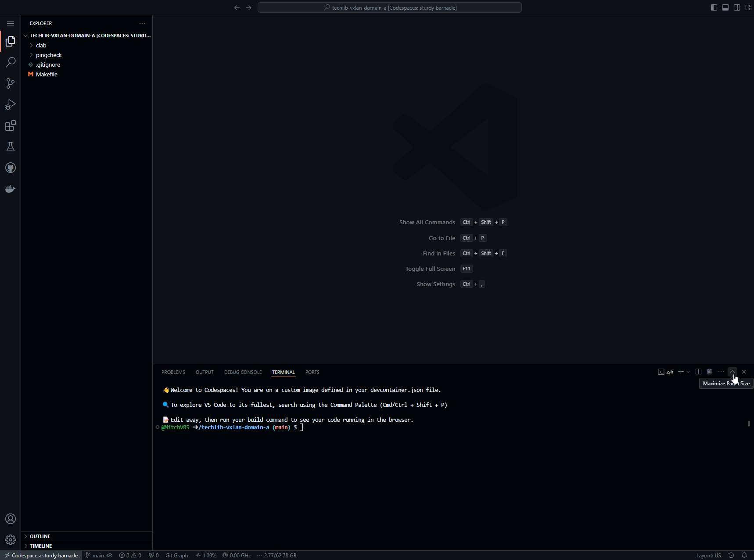Maximize the panel size
754x560 pixels.
(x=732, y=372)
